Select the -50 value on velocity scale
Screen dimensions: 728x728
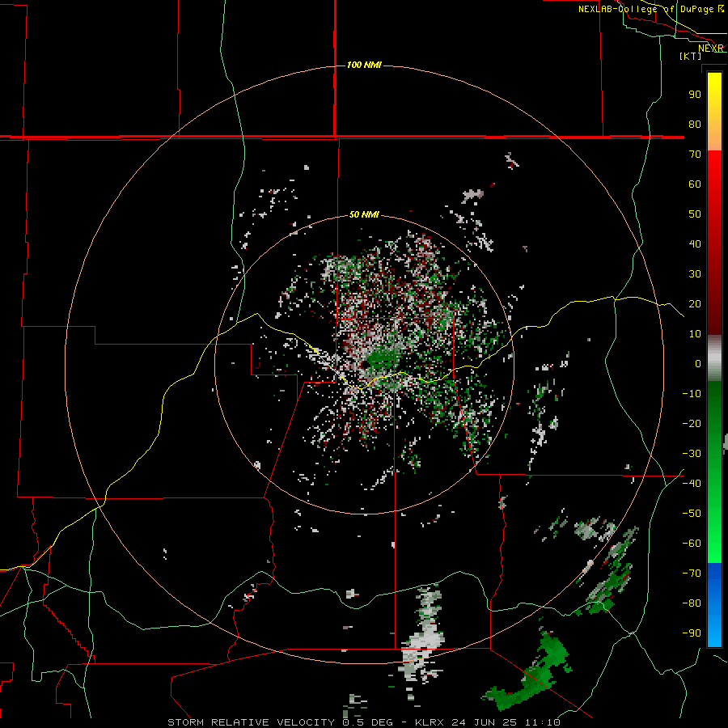click(692, 514)
